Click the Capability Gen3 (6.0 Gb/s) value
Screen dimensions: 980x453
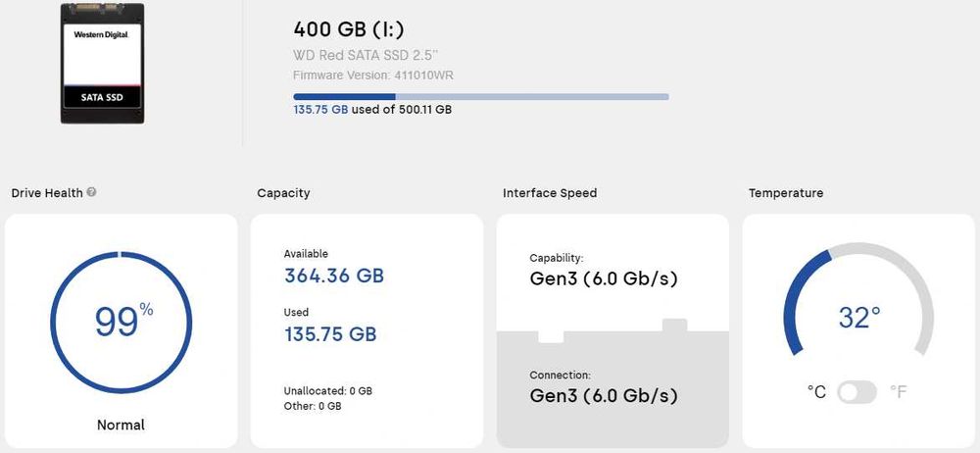tap(604, 278)
